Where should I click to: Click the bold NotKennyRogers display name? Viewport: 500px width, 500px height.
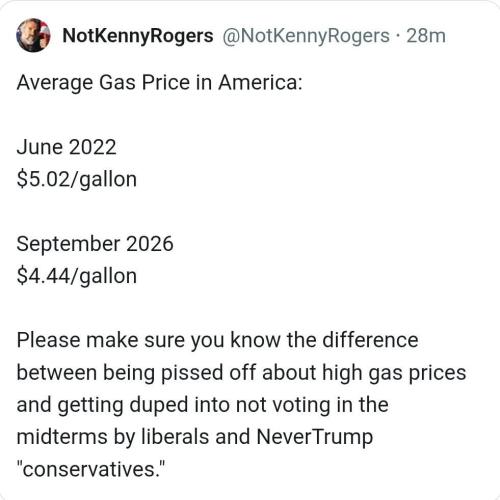click(138, 36)
